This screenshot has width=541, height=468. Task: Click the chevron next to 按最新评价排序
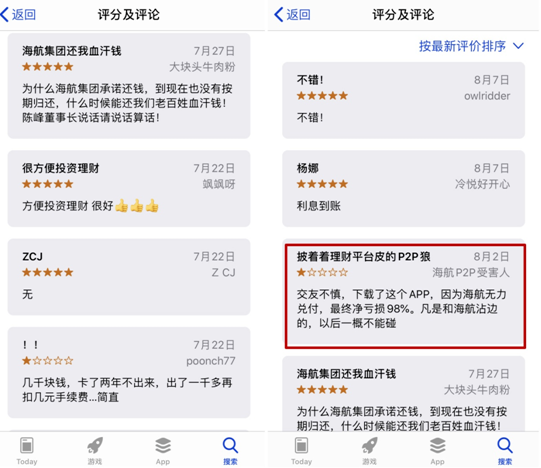pos(518,46)
